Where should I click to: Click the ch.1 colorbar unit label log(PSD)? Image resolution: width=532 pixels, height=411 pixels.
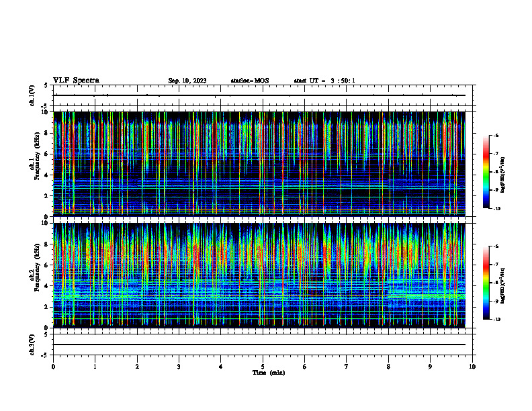pos(503,175)
